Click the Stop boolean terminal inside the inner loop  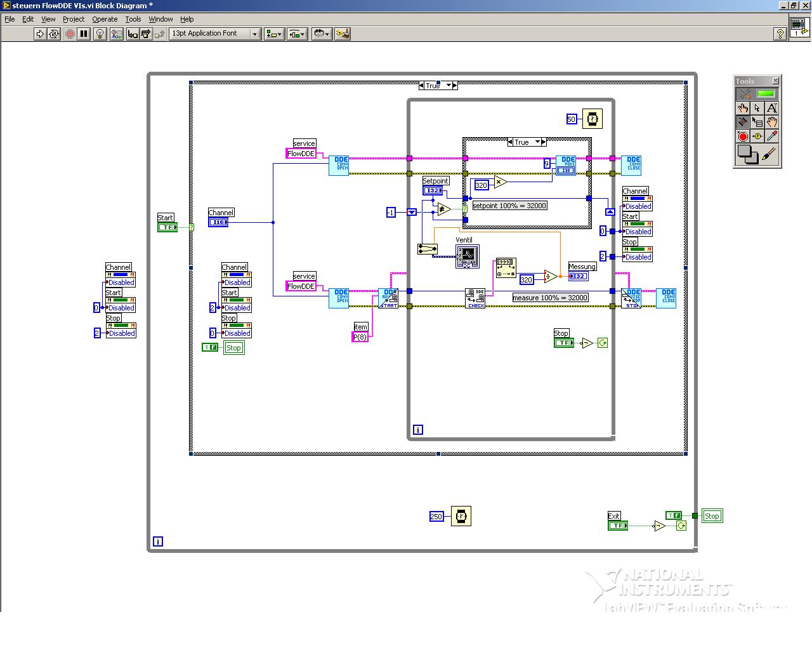pos(564,343)
